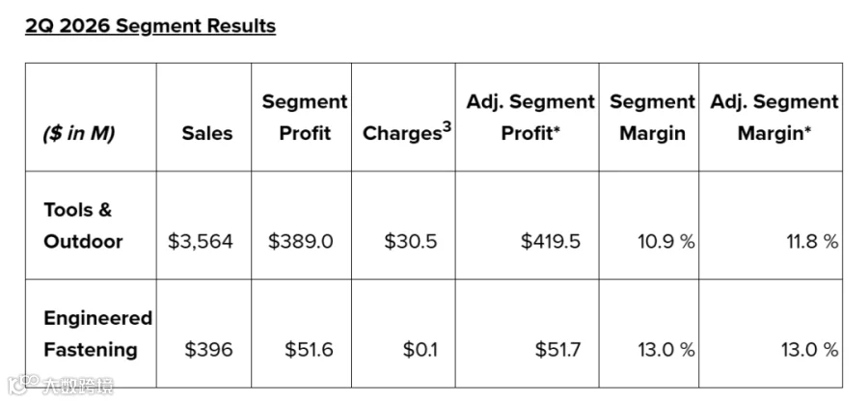Select the $0.1 charges cell
868x402 pixels.
click(420, 350)
